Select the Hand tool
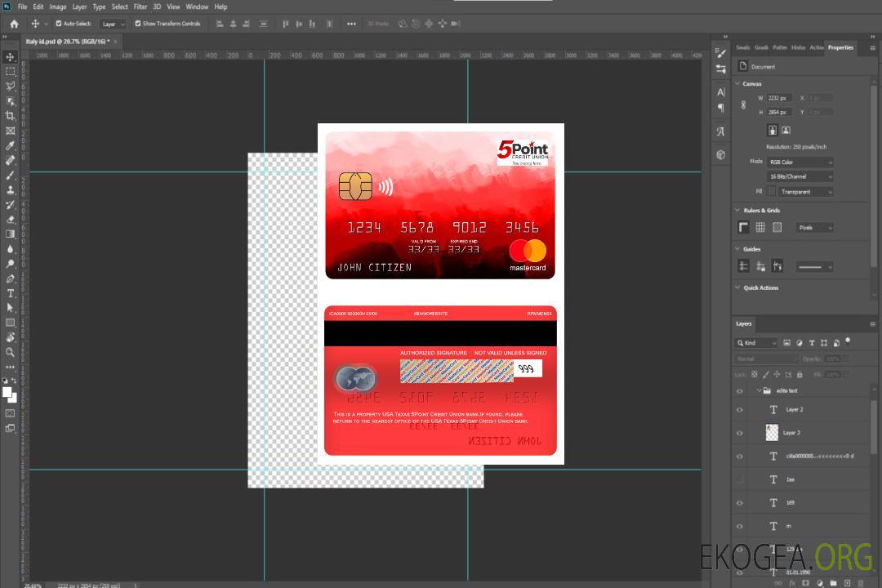Viewport: 882px width, 588px height. (x=10, y=337)
